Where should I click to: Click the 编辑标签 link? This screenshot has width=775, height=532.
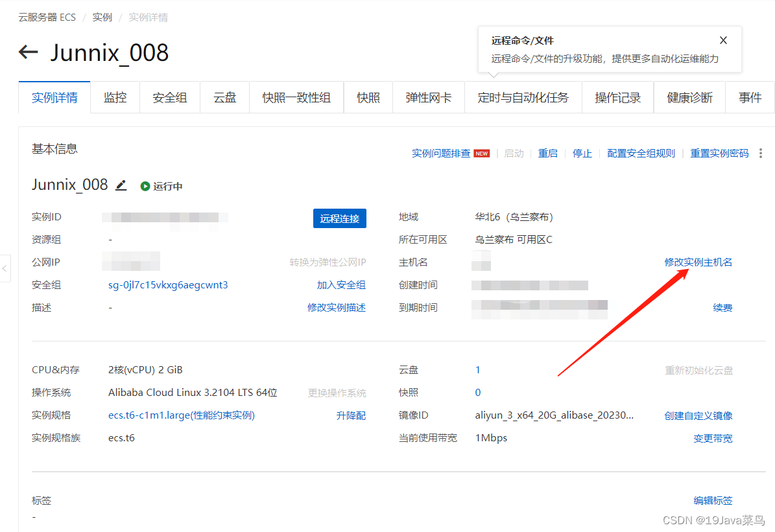[713, 500]
